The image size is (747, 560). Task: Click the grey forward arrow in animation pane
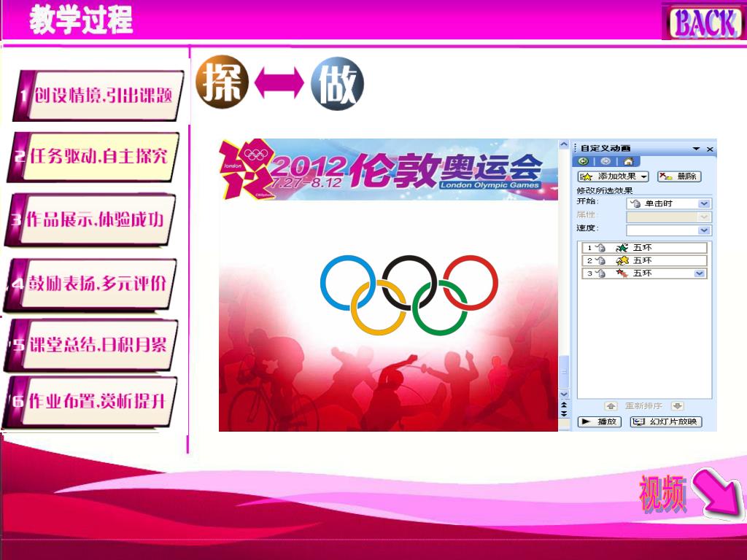[x=605, y=161]
